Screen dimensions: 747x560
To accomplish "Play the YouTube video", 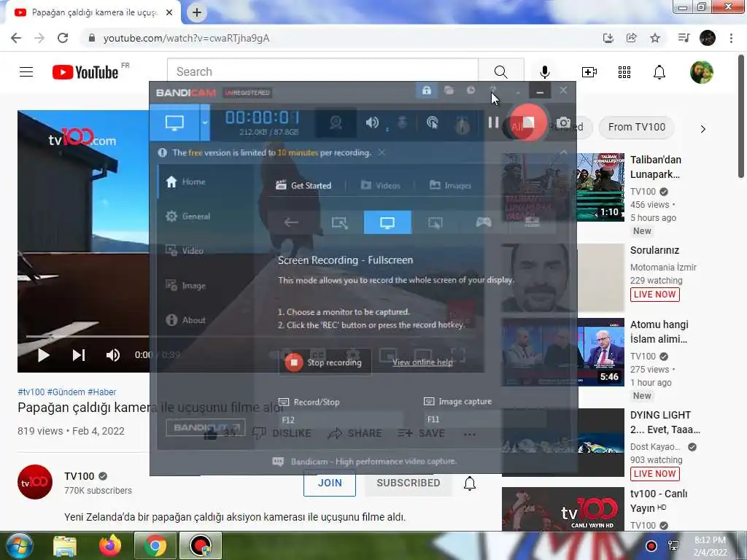I will (43, 355).
